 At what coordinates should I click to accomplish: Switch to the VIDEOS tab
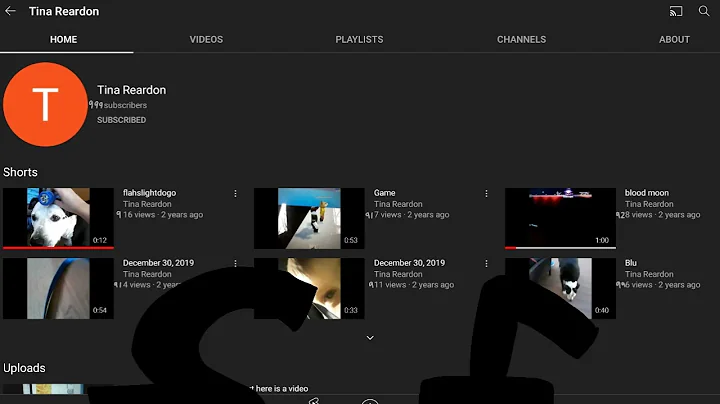point(206,39)
